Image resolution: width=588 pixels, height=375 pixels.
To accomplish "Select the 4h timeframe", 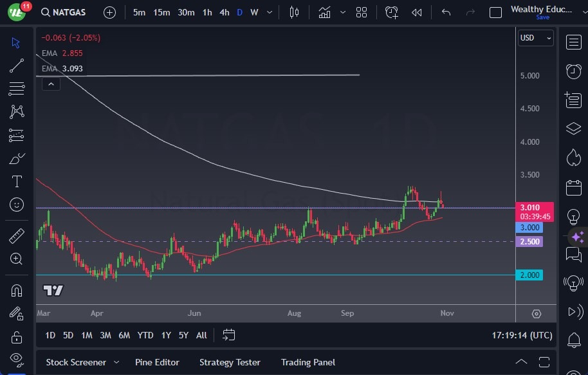I will pyautogui.click(x=224, y=12).
